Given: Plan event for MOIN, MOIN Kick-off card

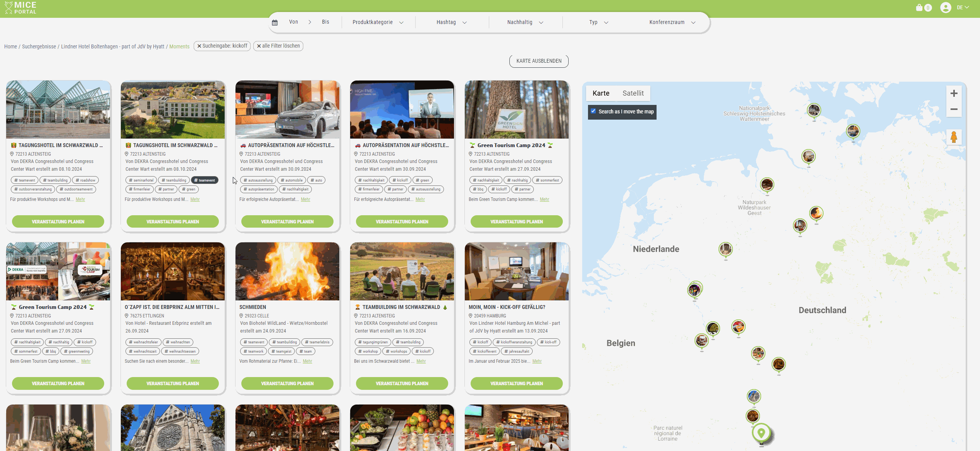Looking at the screenshot, I should [517, 384].
